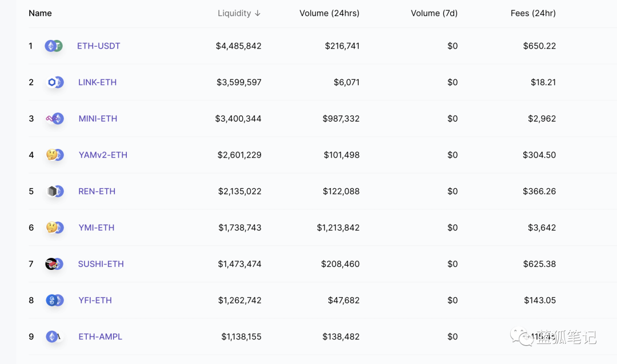Open the YAMv2-ETH pair link

coord(103,155)
